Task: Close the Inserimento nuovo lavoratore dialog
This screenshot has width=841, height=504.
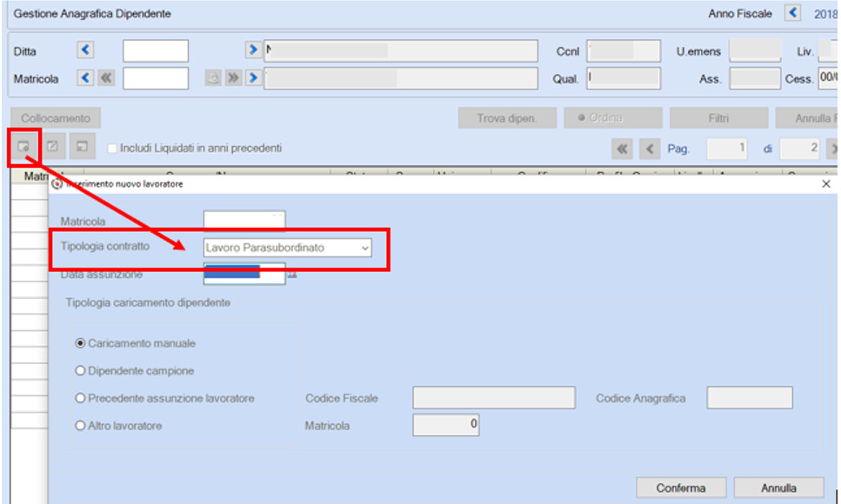Action: pyautogui.click(x=826, y=184)
